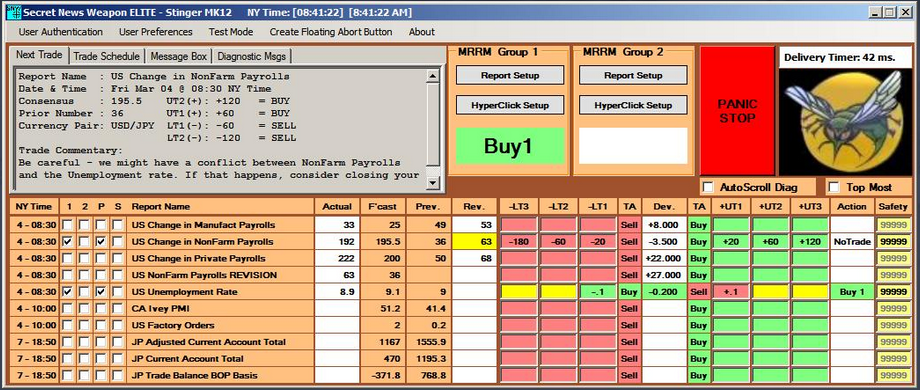This screenshot has height=390, width=920.
Task: Click Report Setup in MRRM Group 2
Action: [633, 75]
